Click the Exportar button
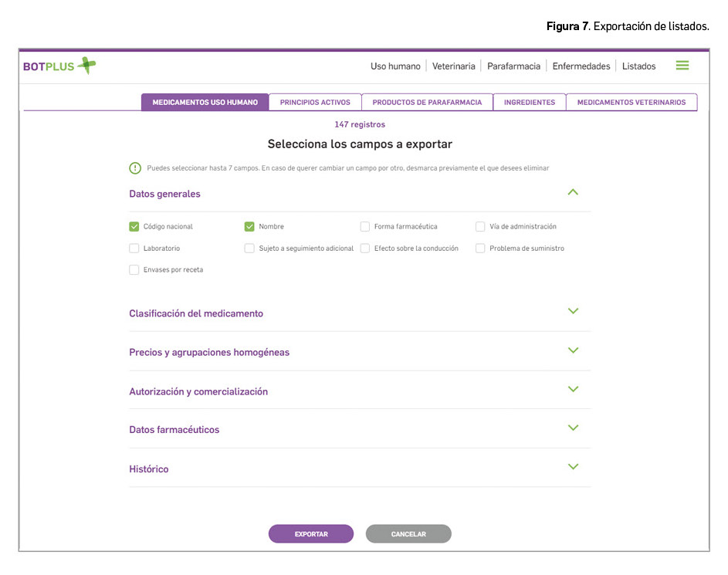This screenshot has height=575, width=728. 310,534
